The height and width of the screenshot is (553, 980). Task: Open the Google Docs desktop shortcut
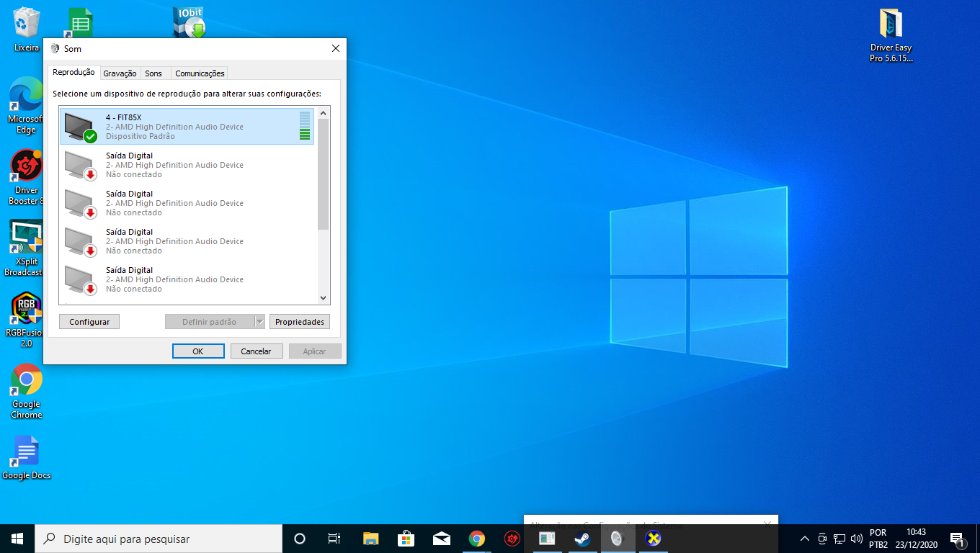(x=27, y=458)
